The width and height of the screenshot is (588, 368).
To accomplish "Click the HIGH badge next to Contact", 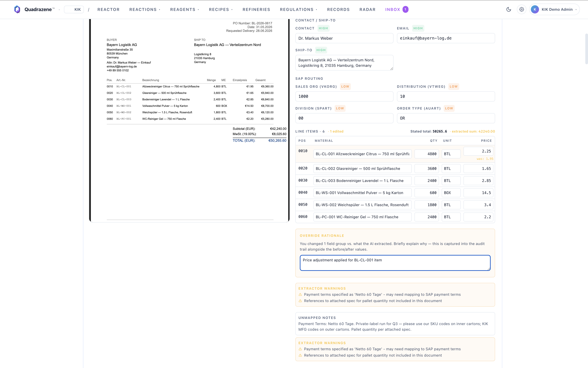I will tap(323, 28).
